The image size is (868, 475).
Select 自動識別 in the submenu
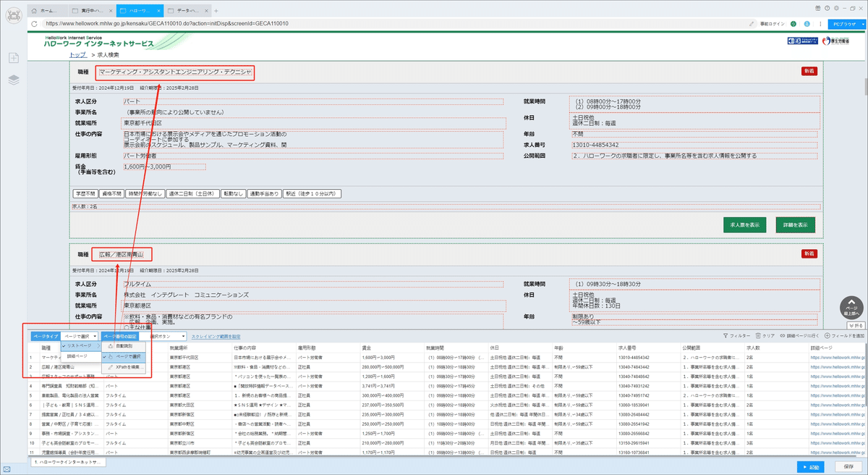coord(124,347)
